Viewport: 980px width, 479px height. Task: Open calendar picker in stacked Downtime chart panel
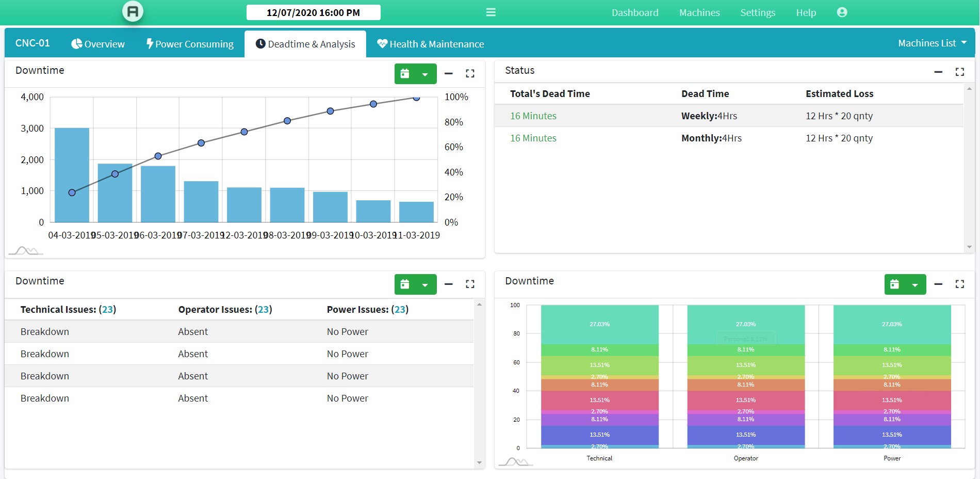click(x=895, y=284)
